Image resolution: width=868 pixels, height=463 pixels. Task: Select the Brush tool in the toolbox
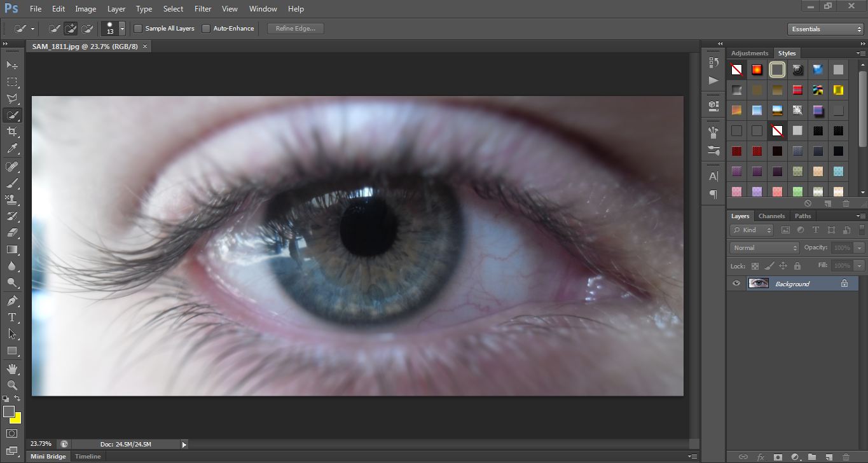coord(12,183)
